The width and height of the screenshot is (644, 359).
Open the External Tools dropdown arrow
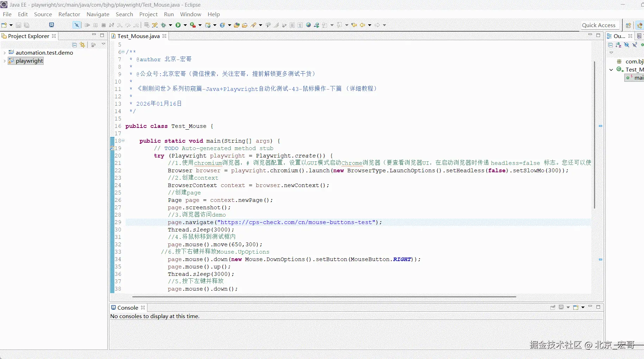200,25
